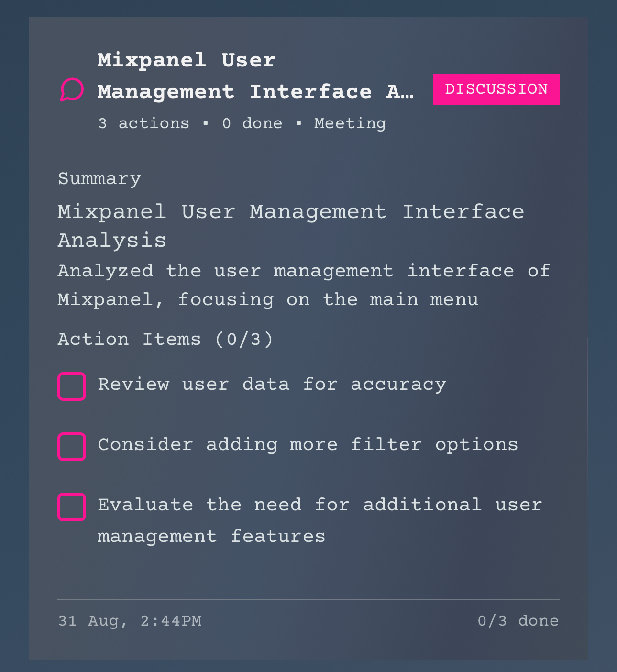Click the 'Review user data for accuracy' text
This screenshot has height=672, width=617.
click(x=272, y=385)
